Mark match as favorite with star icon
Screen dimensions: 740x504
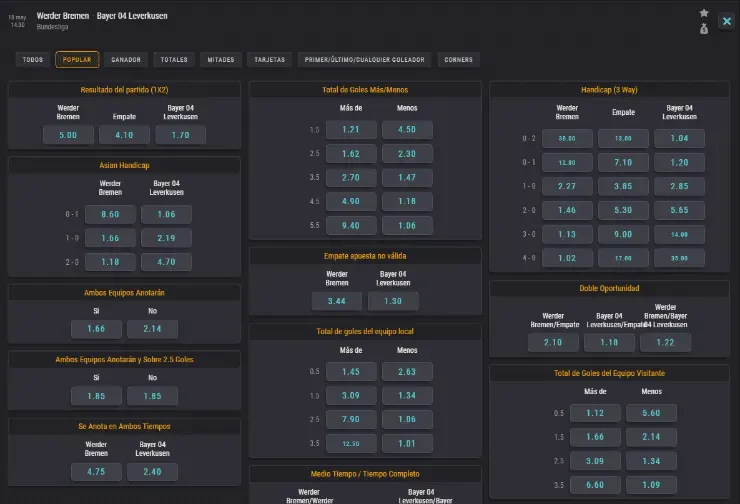pyautogui.click(x=704, y=13)
